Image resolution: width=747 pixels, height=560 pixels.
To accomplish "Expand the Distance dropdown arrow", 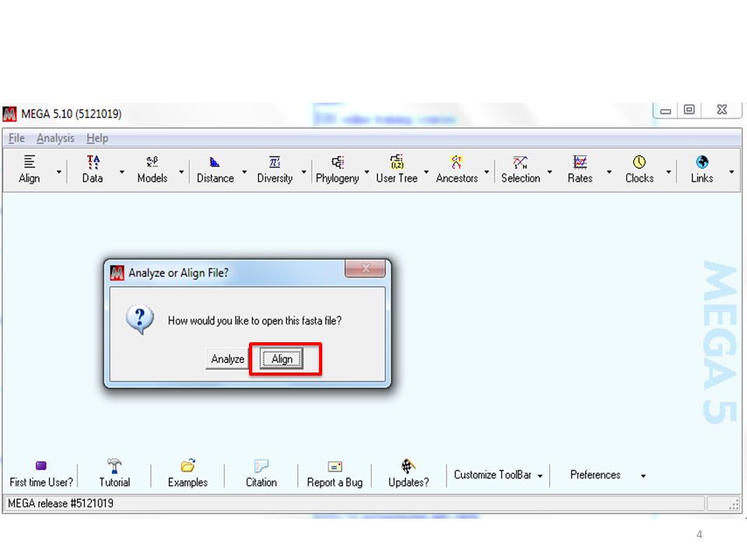I will pyautogui.click(x=244, y=172).
